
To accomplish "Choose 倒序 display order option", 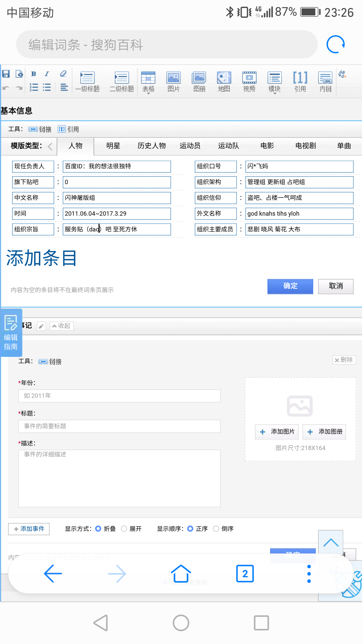I will pyautogui.click(x=216, y=529).
